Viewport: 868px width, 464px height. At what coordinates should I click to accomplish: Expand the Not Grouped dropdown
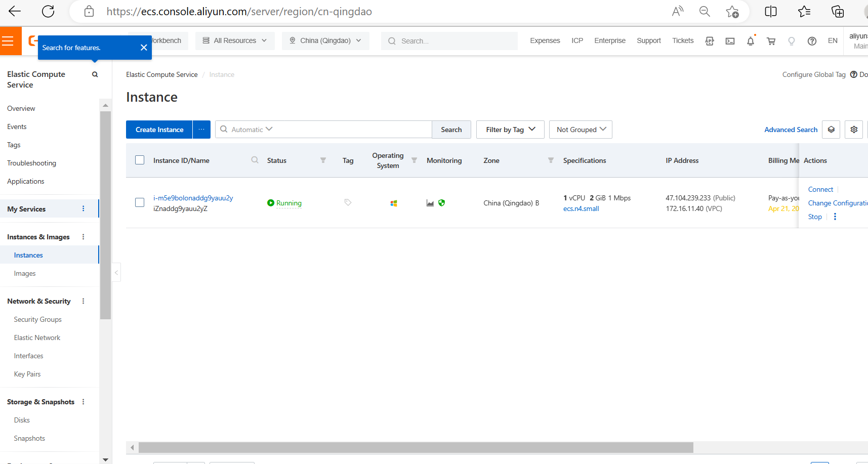(581, 130)
